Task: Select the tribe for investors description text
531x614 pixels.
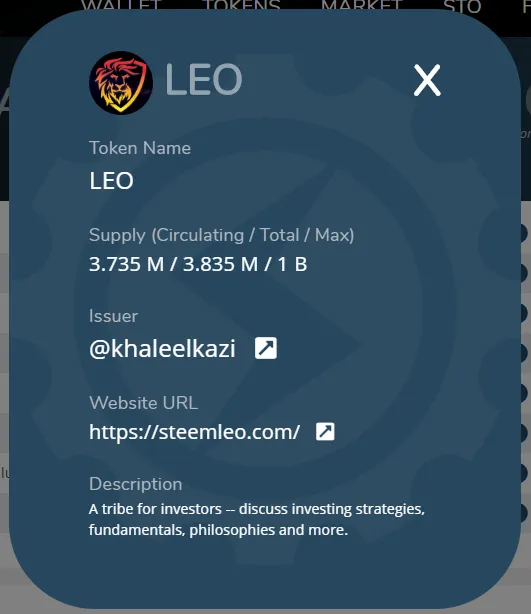Action: pyautogui.click(x=257, y=519)
